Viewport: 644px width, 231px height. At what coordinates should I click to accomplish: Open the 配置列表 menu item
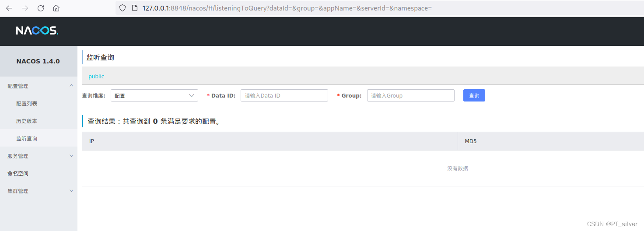(38, 104)
